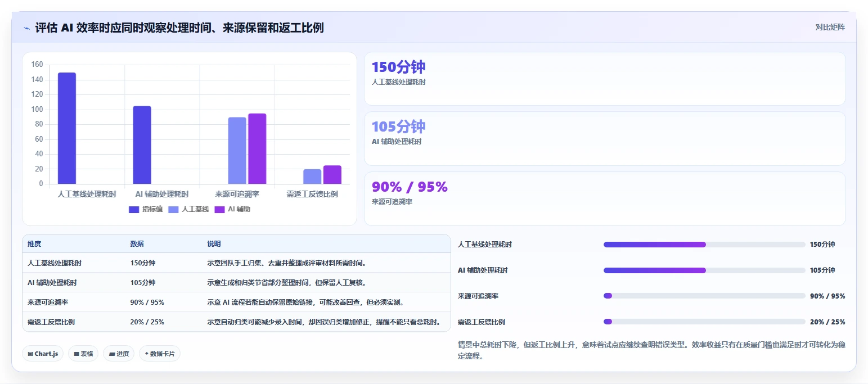This screenshot has width=868, height=384.
Task: Click the 105分钟 stat card value
Action: [x=398, y=127]
